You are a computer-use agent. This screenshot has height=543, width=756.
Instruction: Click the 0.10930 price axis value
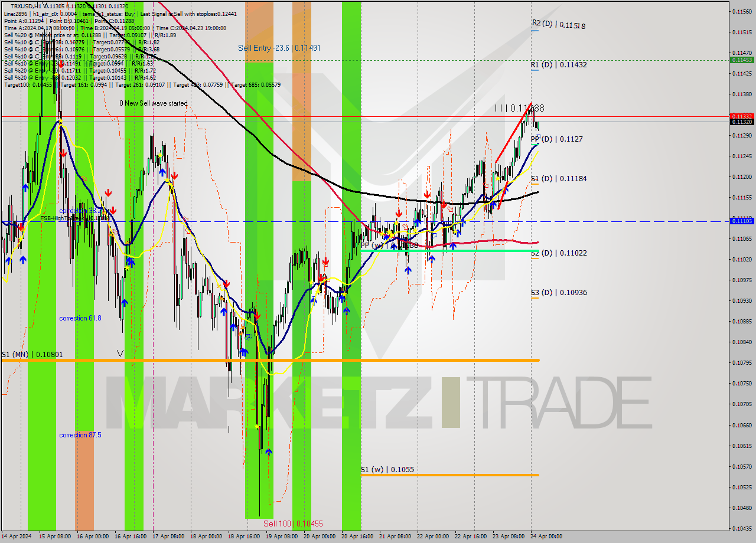point(742,301)
